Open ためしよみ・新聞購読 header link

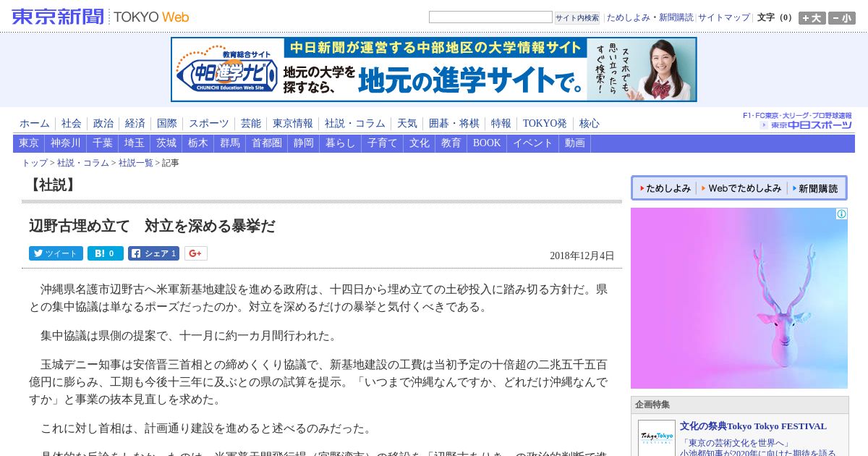click(650, 17)
